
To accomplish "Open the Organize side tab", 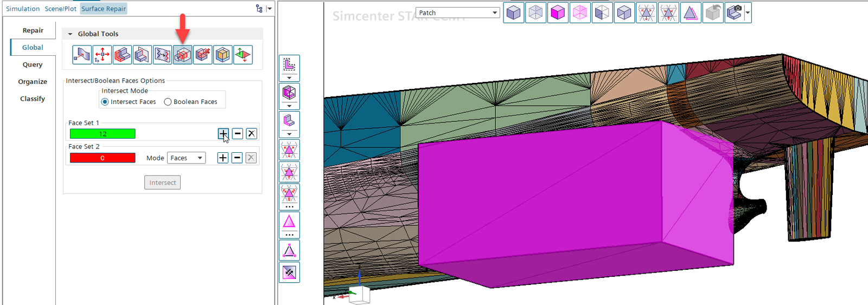I will click(33, 82).
